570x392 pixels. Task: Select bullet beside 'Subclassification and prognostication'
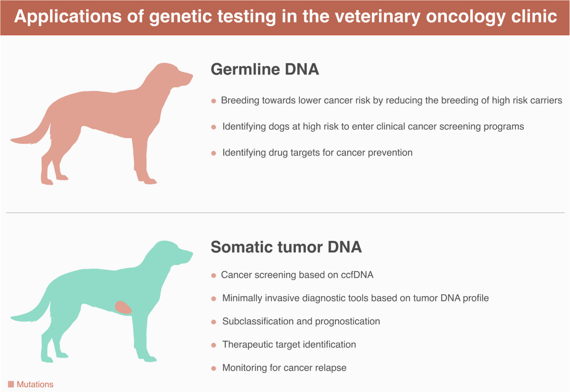tap(214, 322)
